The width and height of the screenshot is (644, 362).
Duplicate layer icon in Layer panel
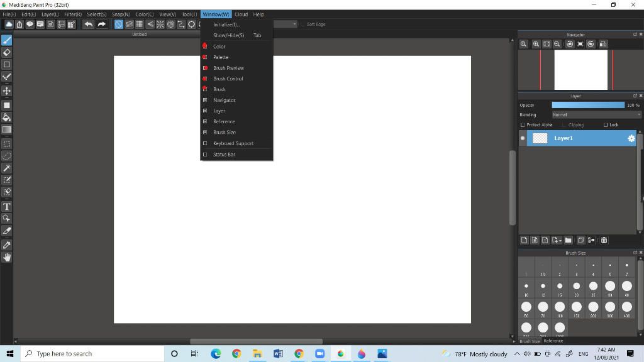pos(580,240)
